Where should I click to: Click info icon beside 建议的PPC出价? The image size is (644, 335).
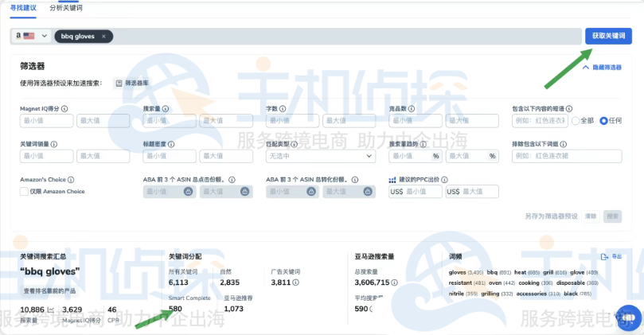(x=444, y=180)
